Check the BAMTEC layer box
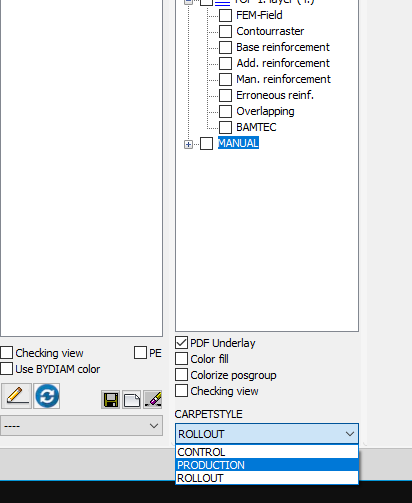412x503 pixels. (x=225, y=127)
